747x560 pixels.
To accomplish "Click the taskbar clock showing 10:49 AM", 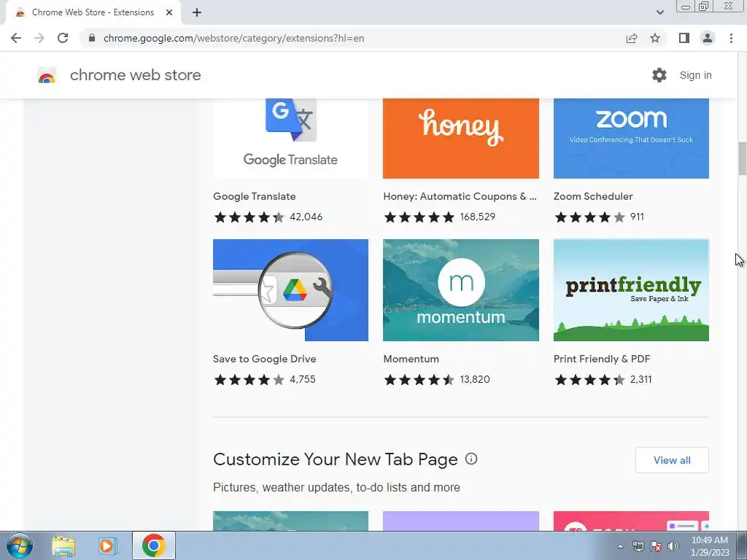I will click(x=710, y=545).
